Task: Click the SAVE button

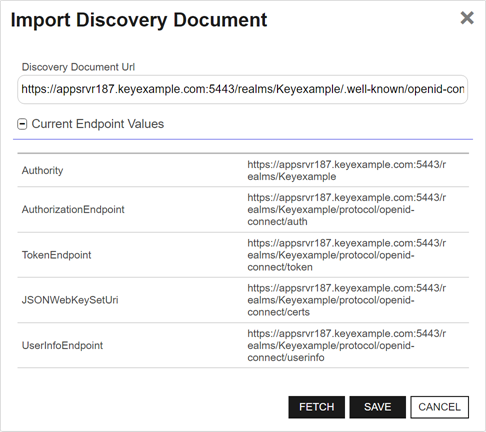Action: [378, 407]
